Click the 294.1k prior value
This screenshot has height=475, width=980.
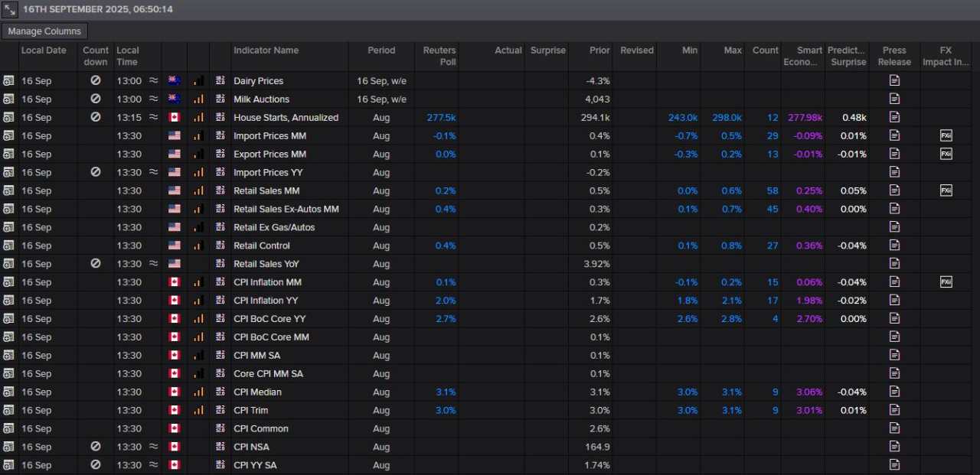pos(595,117)
